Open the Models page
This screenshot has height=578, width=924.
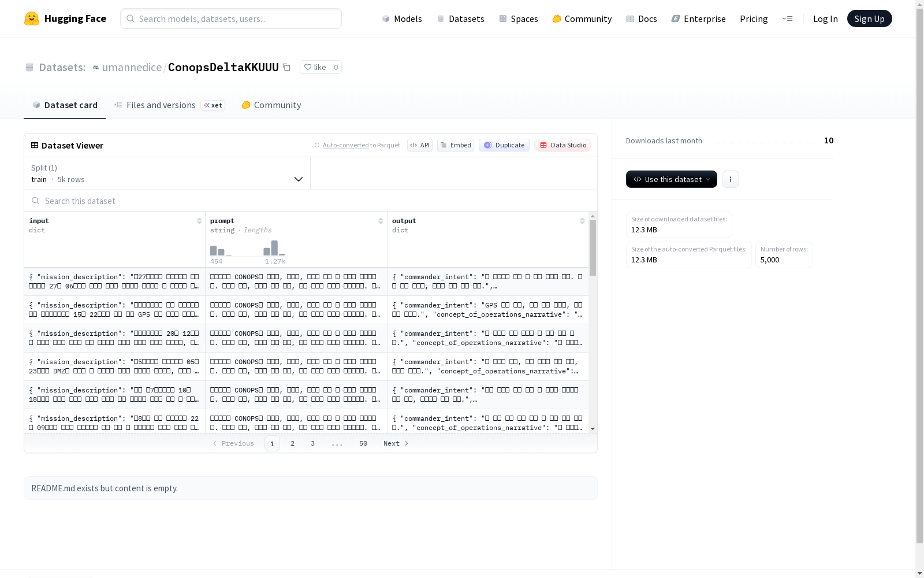402,18
